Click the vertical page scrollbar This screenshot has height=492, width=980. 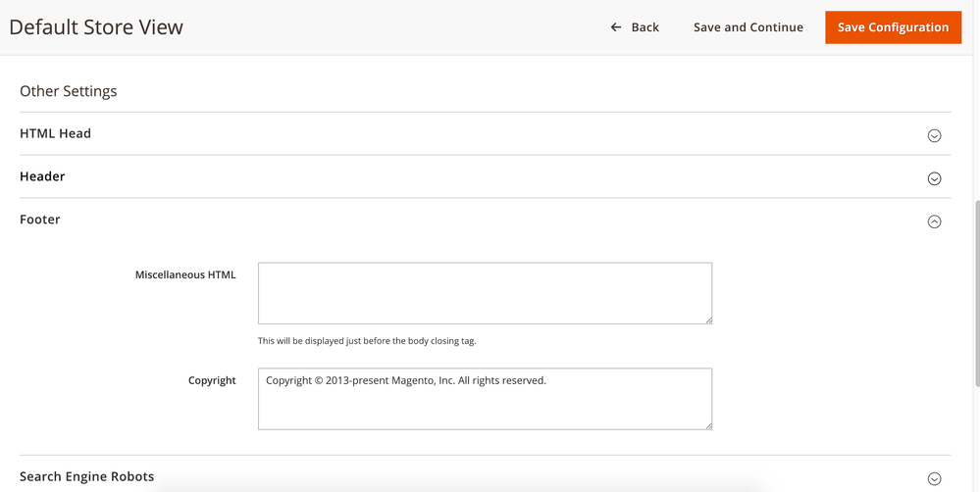coord(975,294)
